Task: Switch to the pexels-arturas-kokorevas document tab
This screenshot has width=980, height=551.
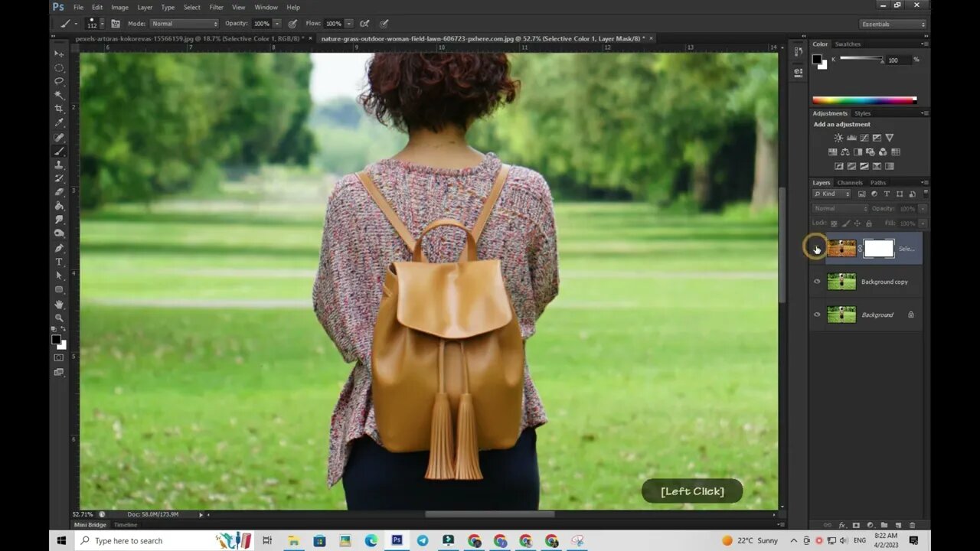Action: tap(189, 38)
